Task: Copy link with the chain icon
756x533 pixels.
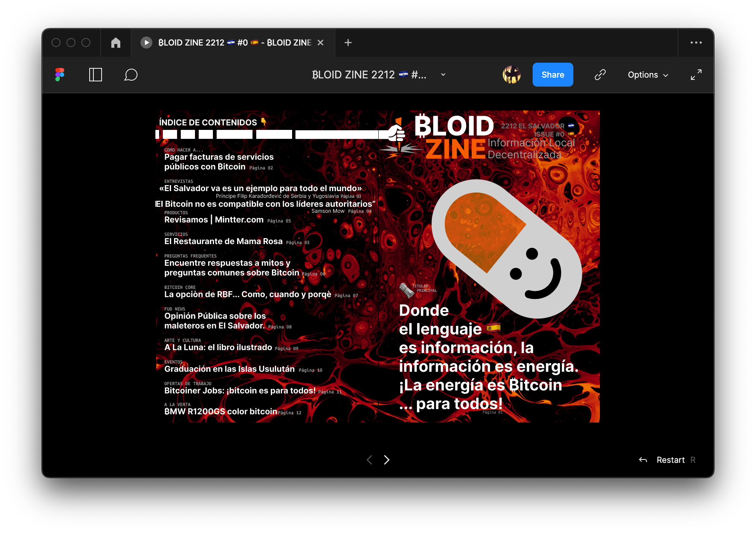Action: click(x=600, y=75)
